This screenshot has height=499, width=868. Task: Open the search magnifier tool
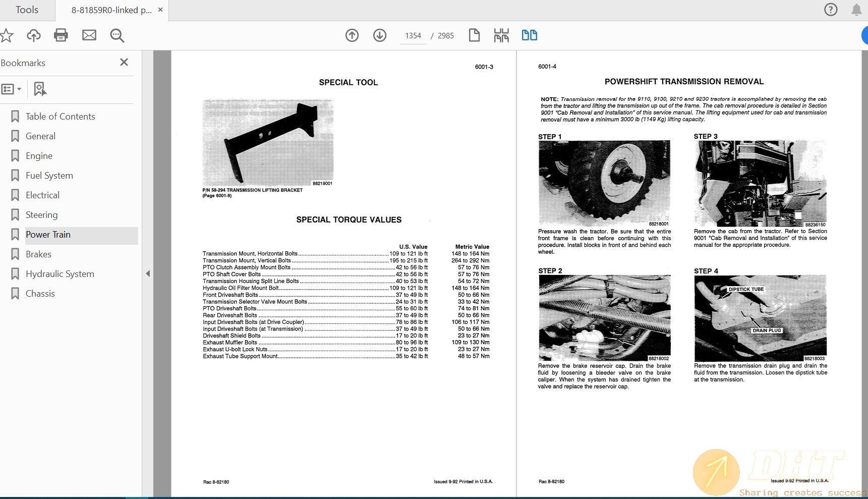pyautogui.click(x=117, y=35)
